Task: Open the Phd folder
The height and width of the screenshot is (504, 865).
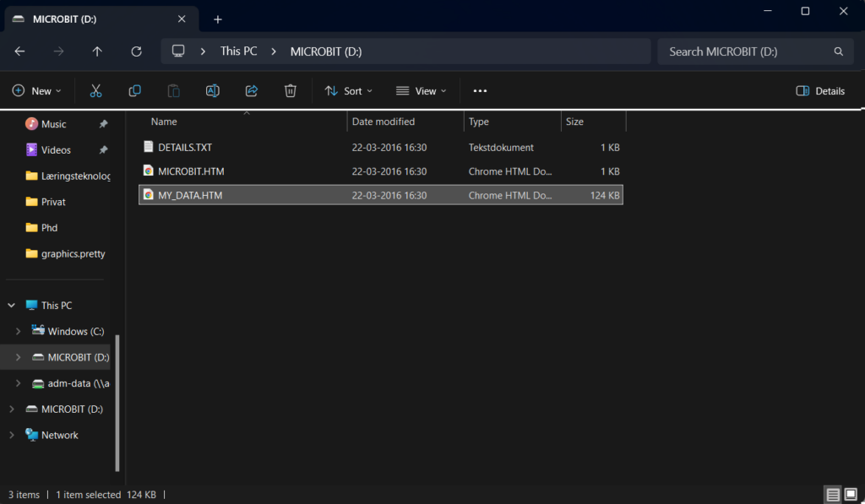Action: (x=41, y=228)
